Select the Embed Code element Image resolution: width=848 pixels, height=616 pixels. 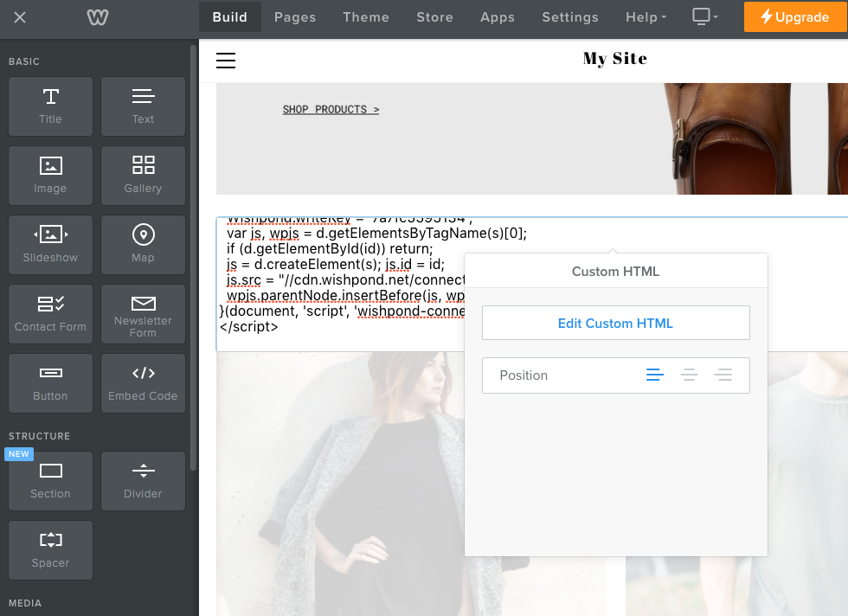[x=143, y=383]
